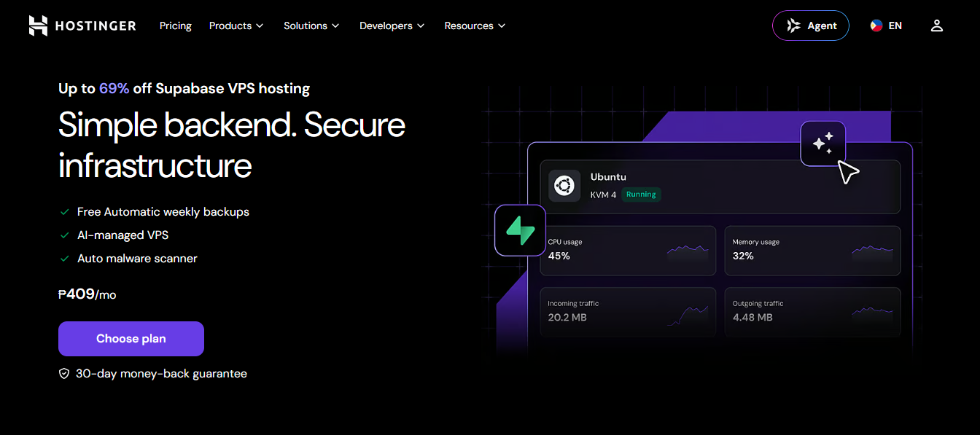
Task: Click the Choose plan button
Action: coord(131,339)
